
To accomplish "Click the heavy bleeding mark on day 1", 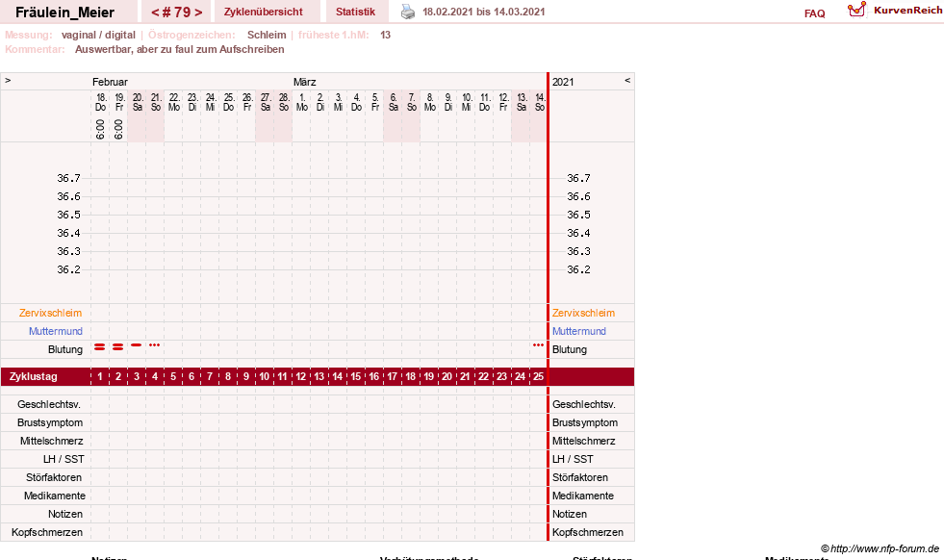I will tap(100, 346).
